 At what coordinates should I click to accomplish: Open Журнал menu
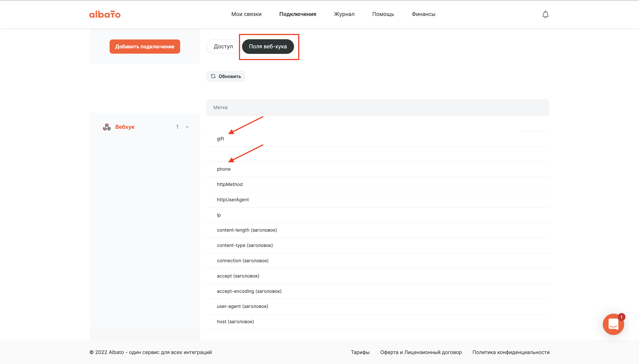click(344, 14)
